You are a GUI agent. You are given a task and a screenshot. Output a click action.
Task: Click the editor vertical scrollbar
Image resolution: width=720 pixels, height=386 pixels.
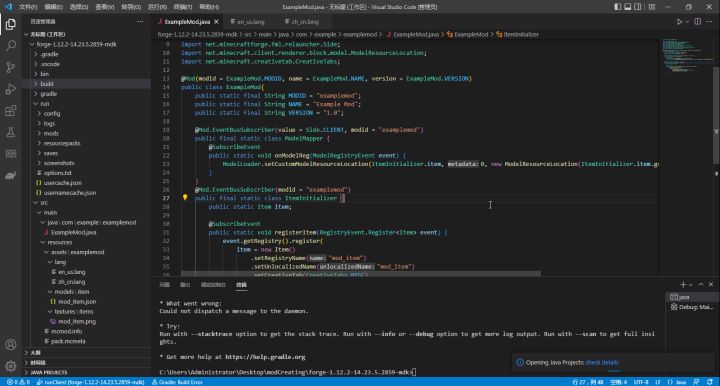(716, 115)
